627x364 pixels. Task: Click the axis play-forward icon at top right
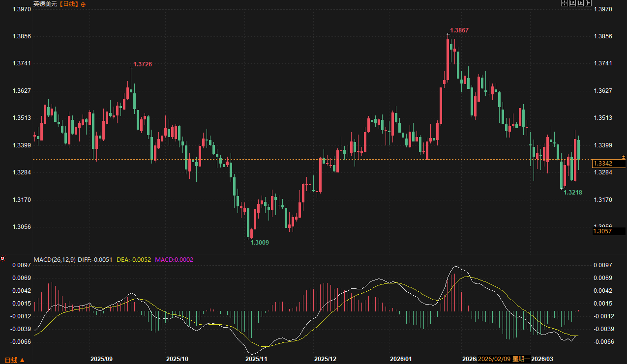tap(580, 3)
